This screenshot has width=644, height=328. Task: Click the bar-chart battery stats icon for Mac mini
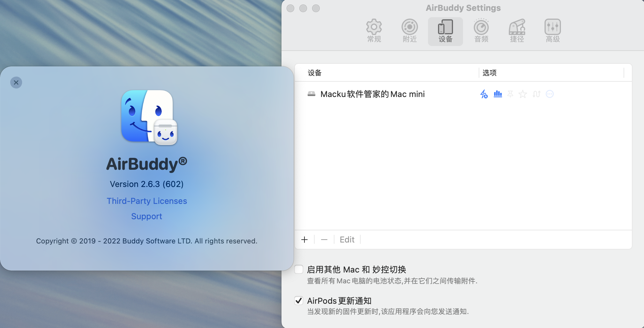click(498, 94)
